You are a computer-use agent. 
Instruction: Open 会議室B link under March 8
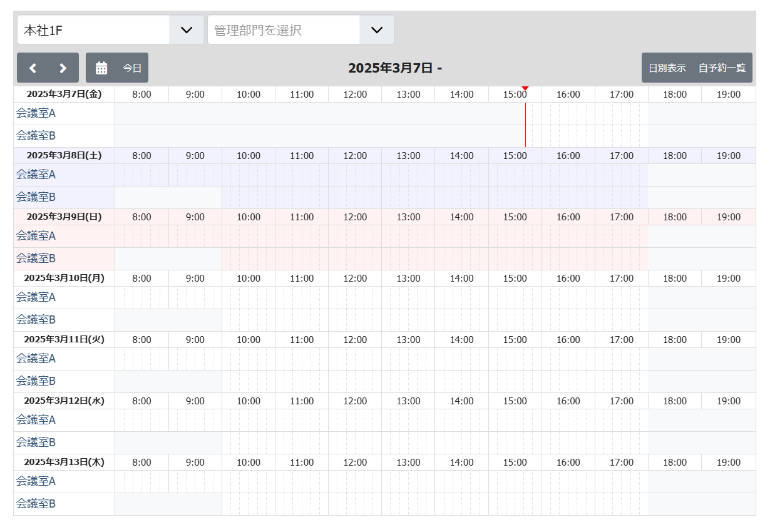point(36,197)
